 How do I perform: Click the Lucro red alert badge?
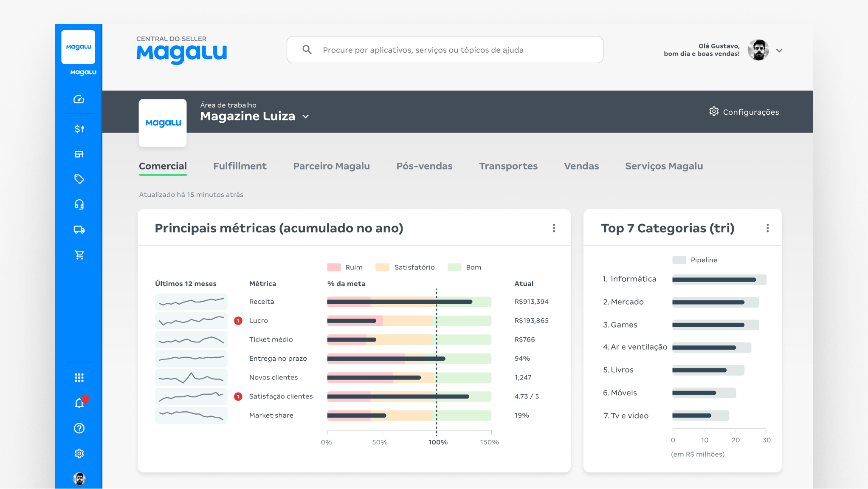coord(238,321)
